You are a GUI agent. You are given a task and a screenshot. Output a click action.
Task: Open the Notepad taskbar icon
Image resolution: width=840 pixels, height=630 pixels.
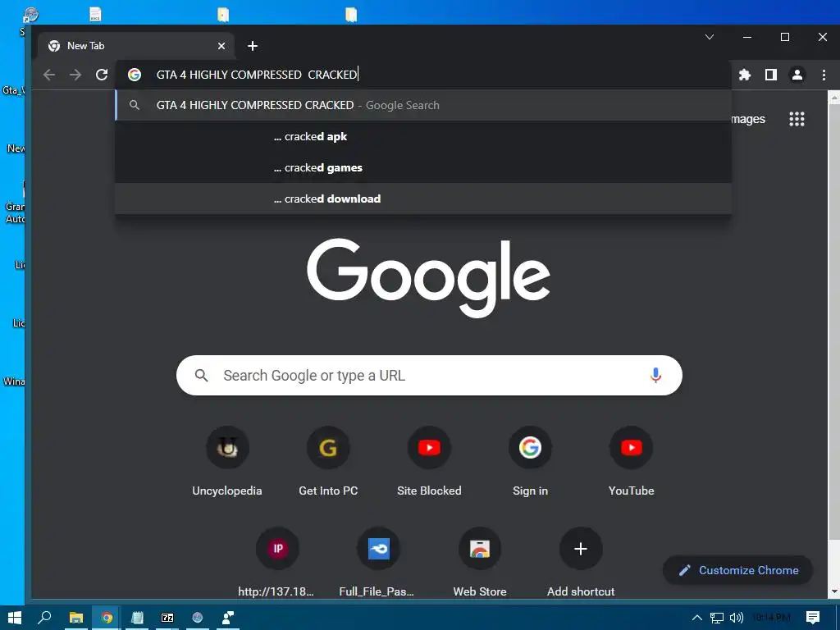(137, 618)
